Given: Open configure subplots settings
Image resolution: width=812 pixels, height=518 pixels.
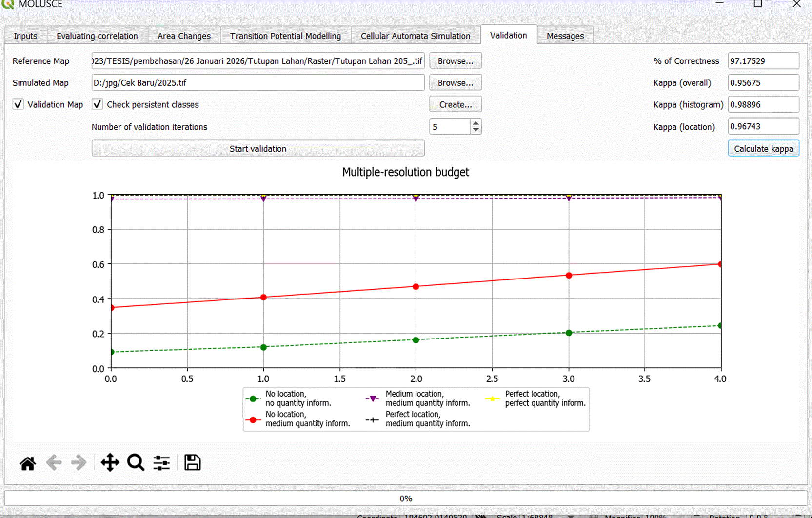Looking at the screenshot, I should (161, 462).
